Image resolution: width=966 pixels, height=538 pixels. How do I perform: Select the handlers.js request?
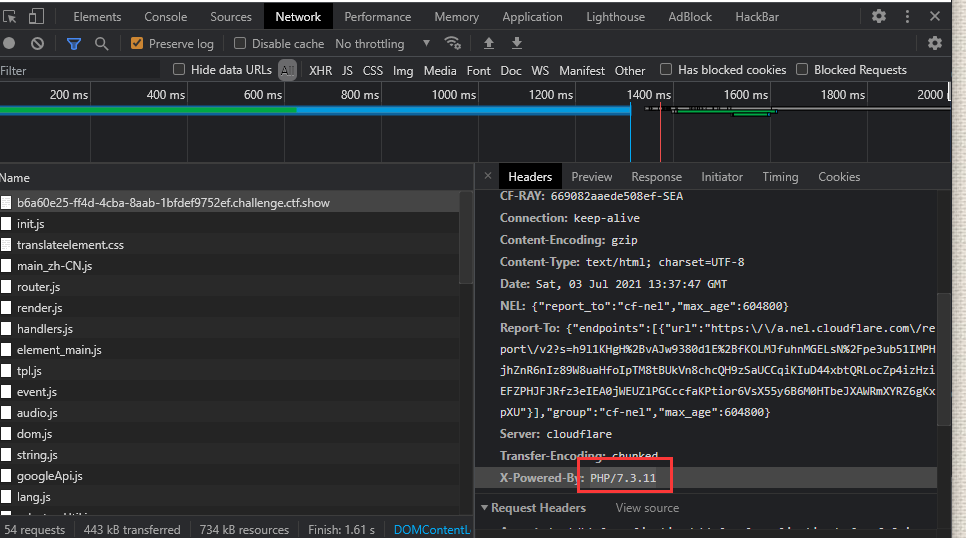229,328
